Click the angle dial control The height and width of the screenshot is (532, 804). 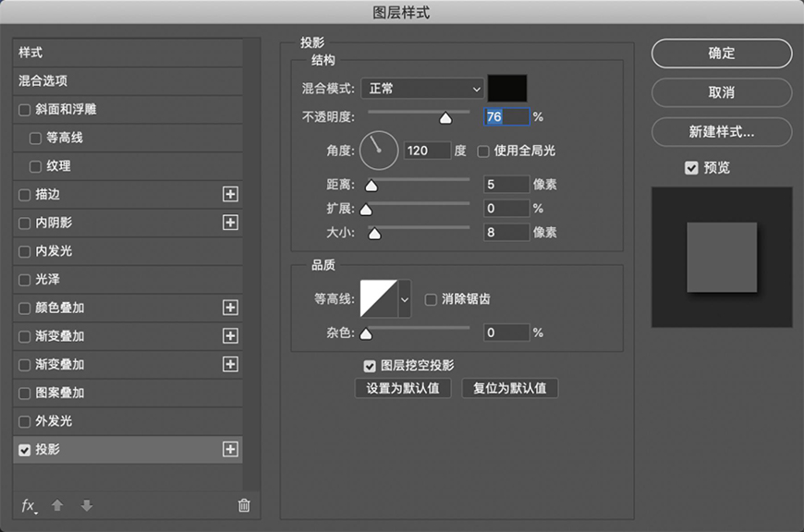(379, 151)
